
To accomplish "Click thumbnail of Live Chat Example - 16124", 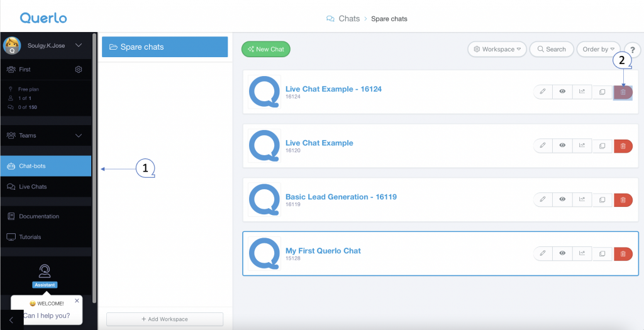I will click(265, 92).
